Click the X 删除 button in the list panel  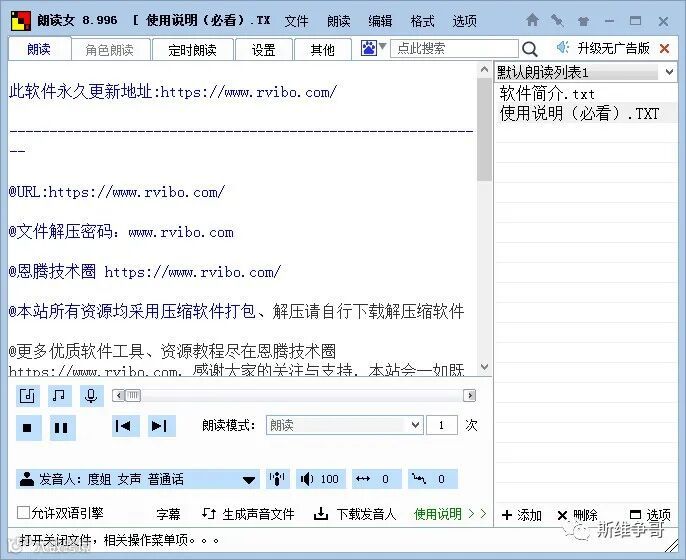pos(578,515)
